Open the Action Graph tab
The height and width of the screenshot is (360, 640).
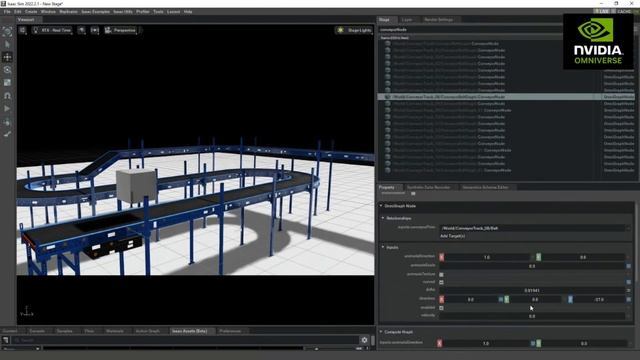[x=148, y=331]
